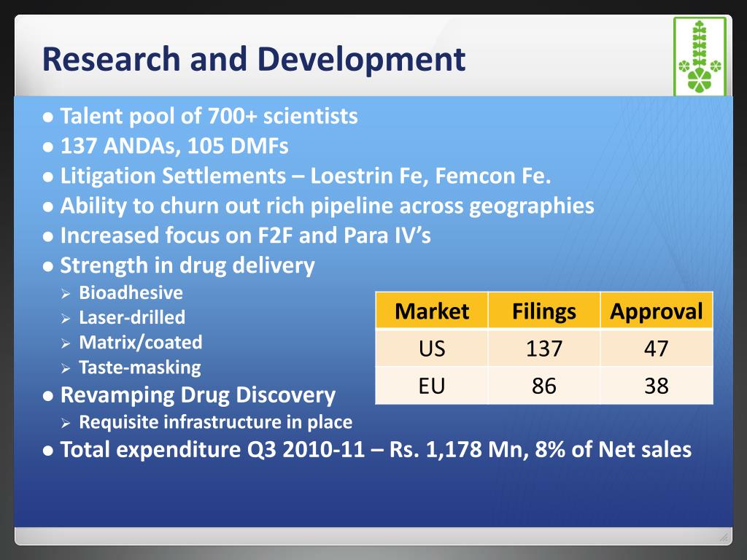
Task: Click the 'Market' table header cell
Action: (x=432, y=311)
